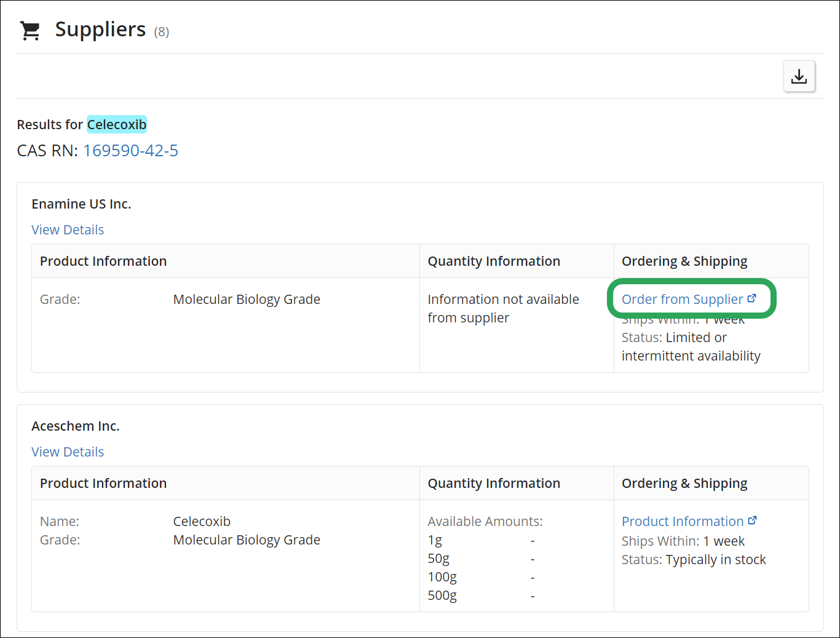Screen dimensions: 840x638
Task: Click Aceschem Name value Celecoxib
Action: (x=202, y=521)
